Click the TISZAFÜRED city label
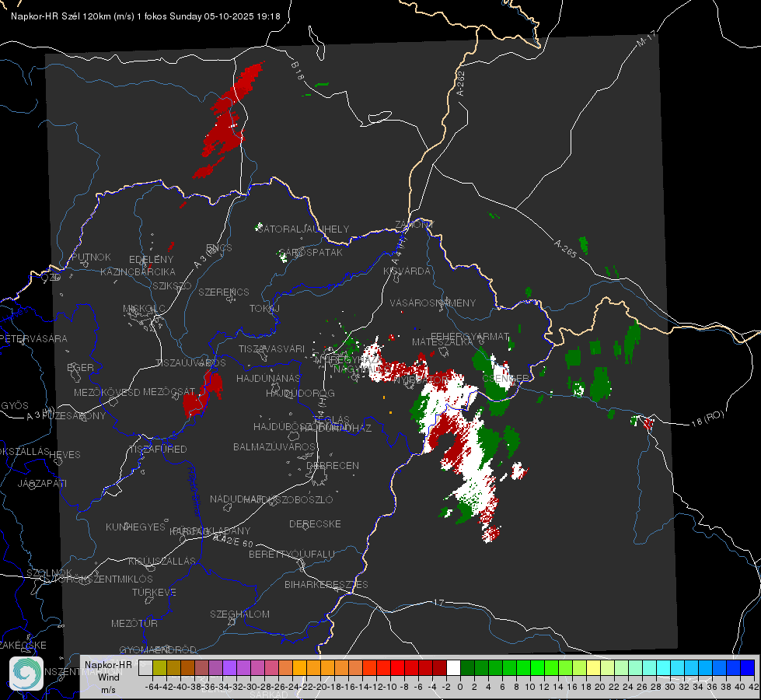 158,449
